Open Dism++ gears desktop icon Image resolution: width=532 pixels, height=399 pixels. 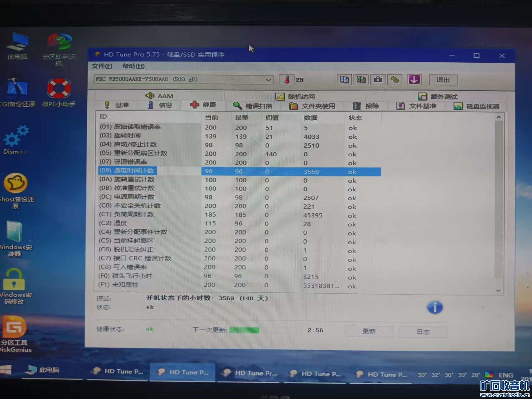tap(16, 140)
